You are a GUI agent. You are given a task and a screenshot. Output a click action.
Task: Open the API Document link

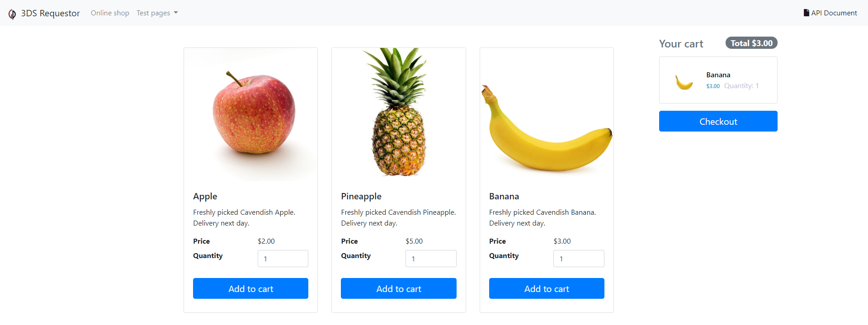pyautogui.click(x=834, y=13)
